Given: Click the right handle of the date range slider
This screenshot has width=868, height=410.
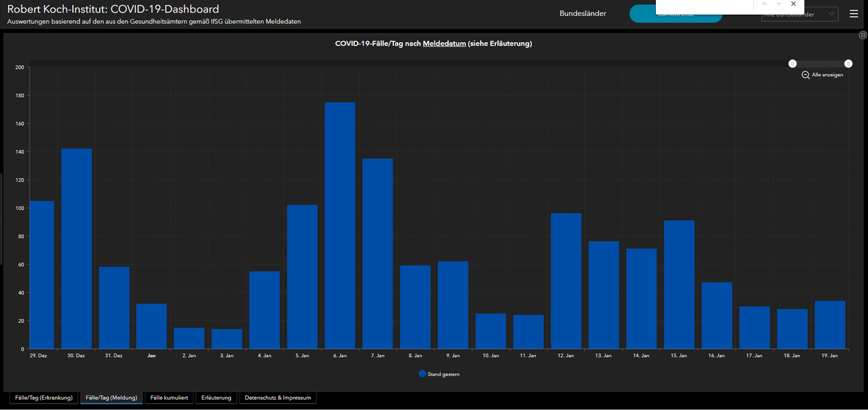Looking at the screenshot, I should coord(848,64).
